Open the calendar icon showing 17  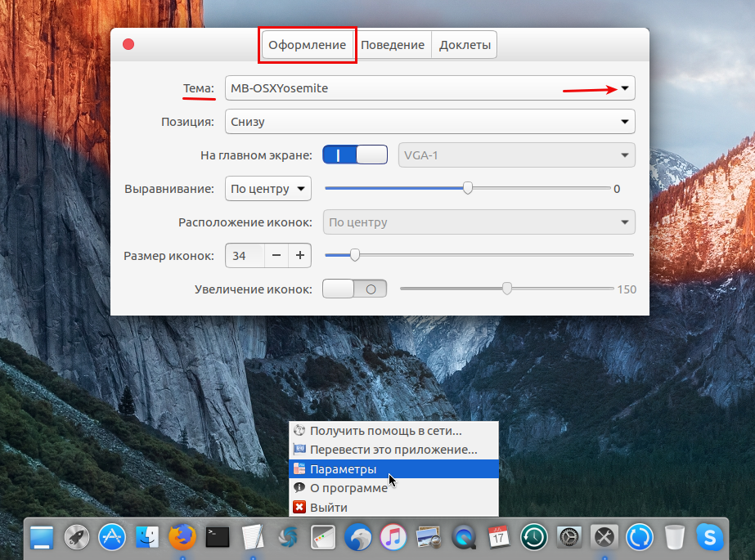point(499,537)
